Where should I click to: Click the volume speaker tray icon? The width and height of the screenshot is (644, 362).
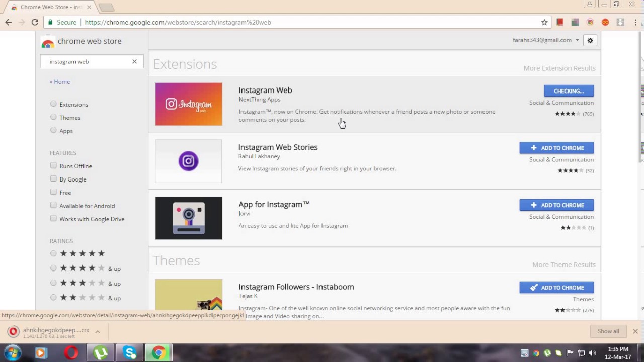click(x=592, y=353)
